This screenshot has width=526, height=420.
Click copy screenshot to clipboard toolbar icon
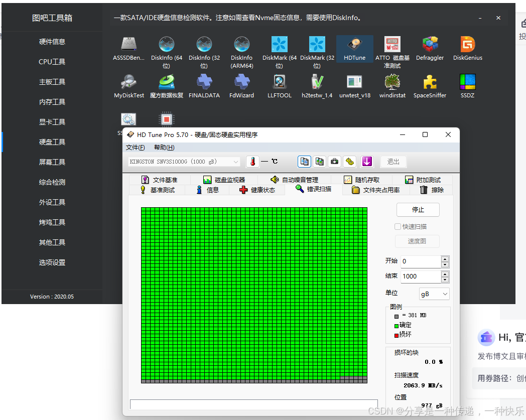pyautogui.click(x=319, y=162)
